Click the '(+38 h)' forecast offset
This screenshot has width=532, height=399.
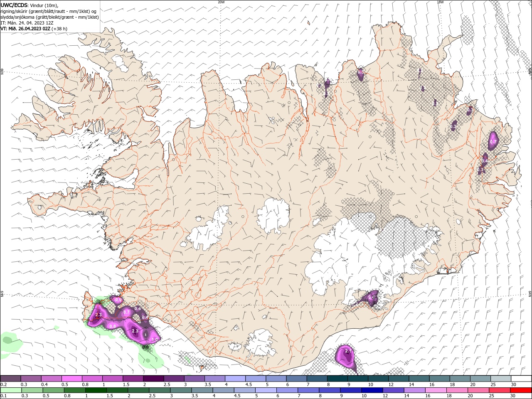(59, 29)
